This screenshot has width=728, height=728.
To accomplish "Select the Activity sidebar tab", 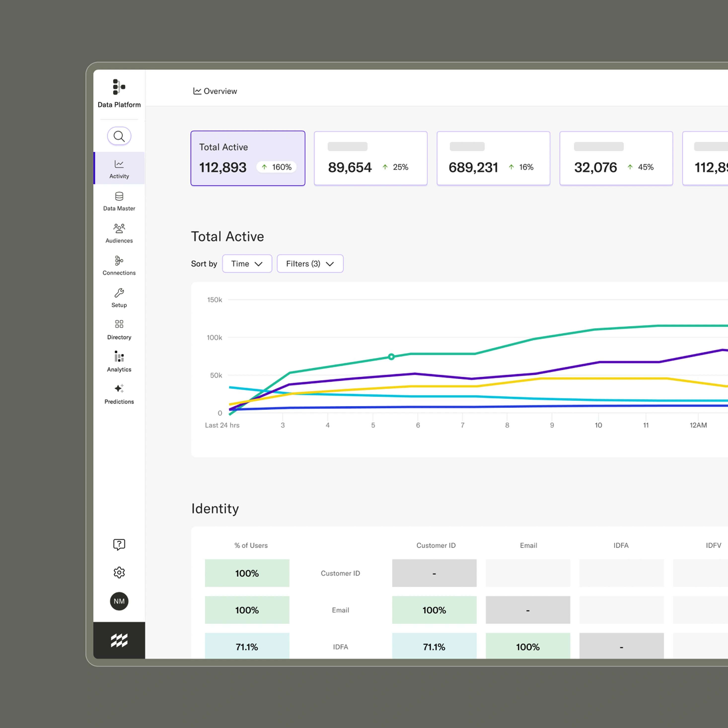I will click(x=119, y=168).
